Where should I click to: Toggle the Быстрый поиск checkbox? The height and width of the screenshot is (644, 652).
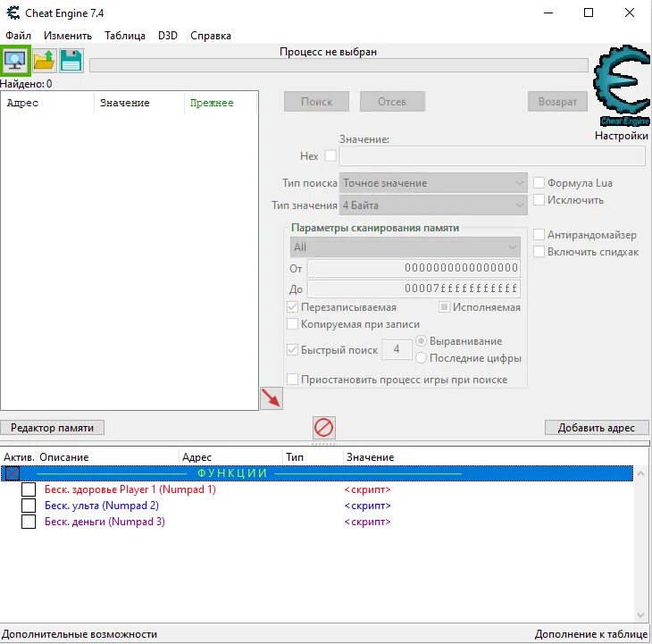[292, 349]
